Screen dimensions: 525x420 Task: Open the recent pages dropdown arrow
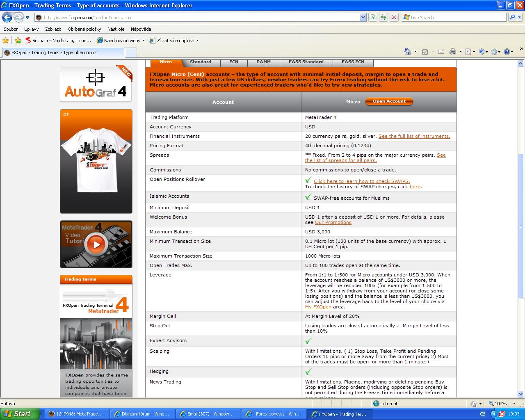click(x=28, y=18)
